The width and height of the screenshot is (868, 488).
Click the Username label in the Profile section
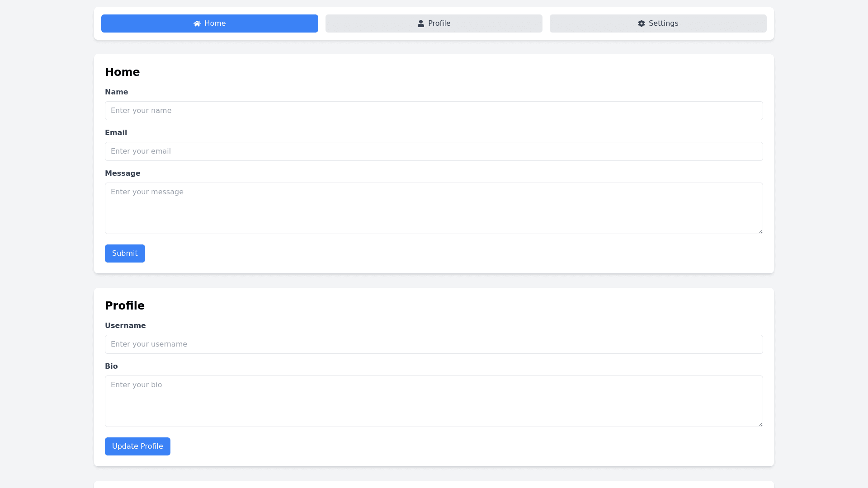[x=125, y=325]
